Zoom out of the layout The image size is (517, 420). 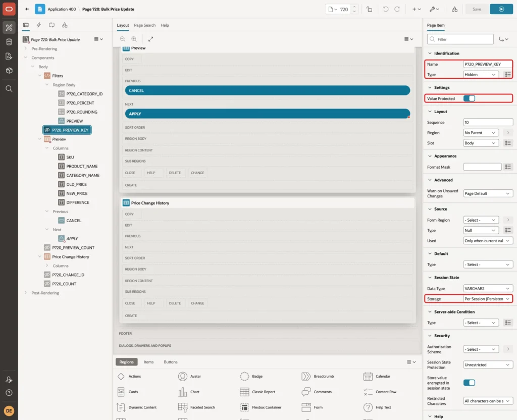(123, 39)
